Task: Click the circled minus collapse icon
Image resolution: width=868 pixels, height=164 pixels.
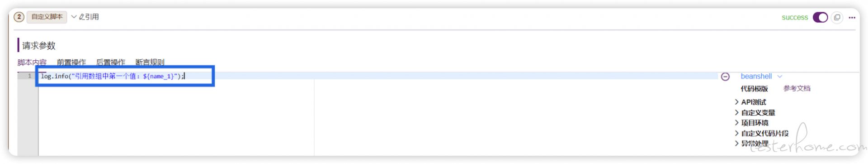Action: tap(725, 77)
